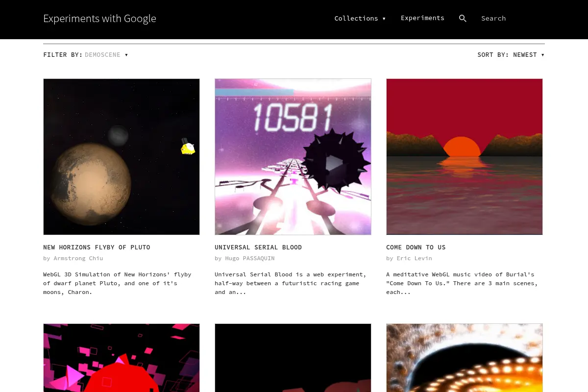The image size is (588, 392).
Task: Click author name Hugo PASSAQUIN
Action: click(x=250, y=258)
